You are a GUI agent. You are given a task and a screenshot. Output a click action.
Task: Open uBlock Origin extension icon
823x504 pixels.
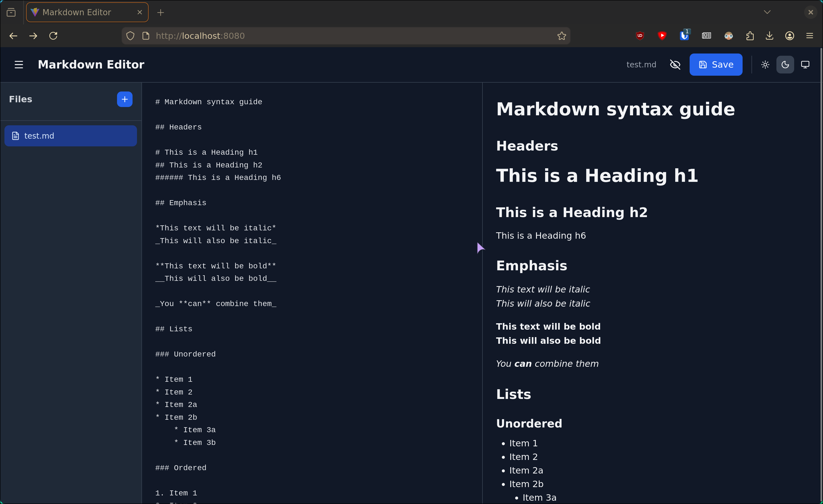[x=640, y=36]
